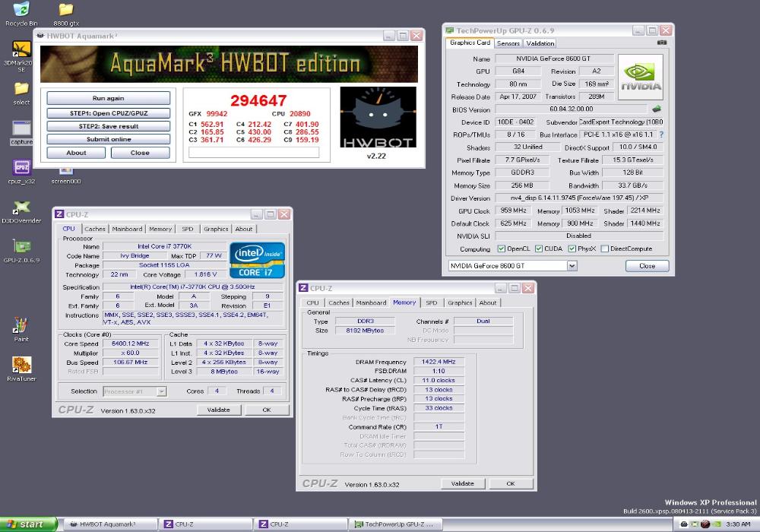Click the GPU-Z screenshot camera icon

662,43
